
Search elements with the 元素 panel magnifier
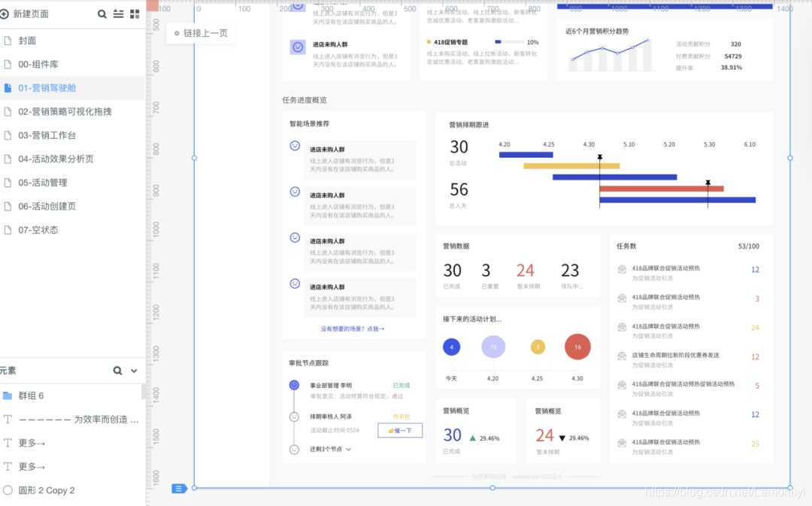pyautogui.click(x=117, y=371)
